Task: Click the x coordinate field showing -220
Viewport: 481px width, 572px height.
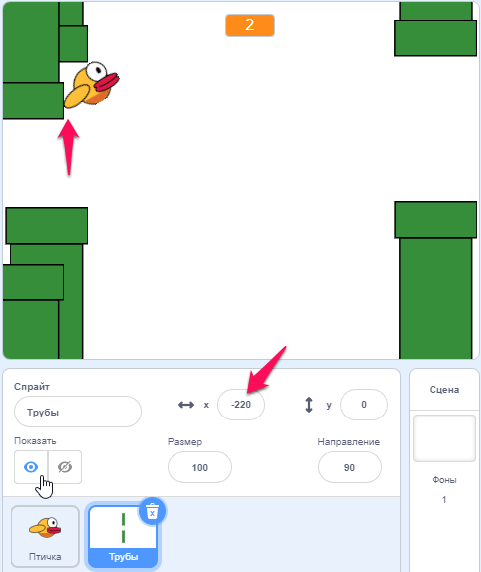Action: tap(241, 405)
